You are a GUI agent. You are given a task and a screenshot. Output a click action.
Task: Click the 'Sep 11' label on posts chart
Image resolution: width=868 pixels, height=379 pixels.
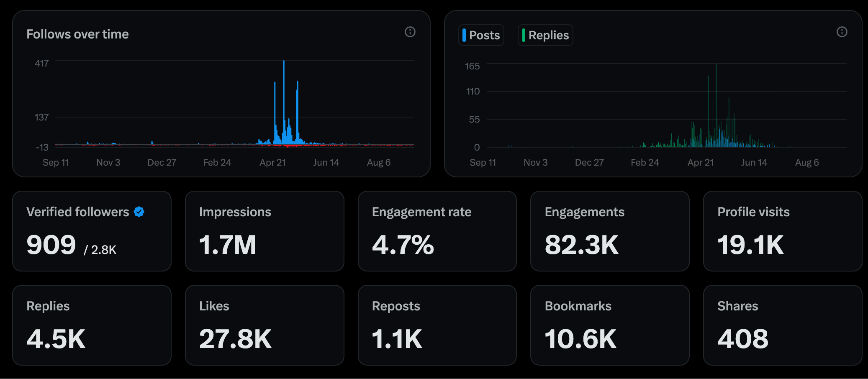coord(483,163)
